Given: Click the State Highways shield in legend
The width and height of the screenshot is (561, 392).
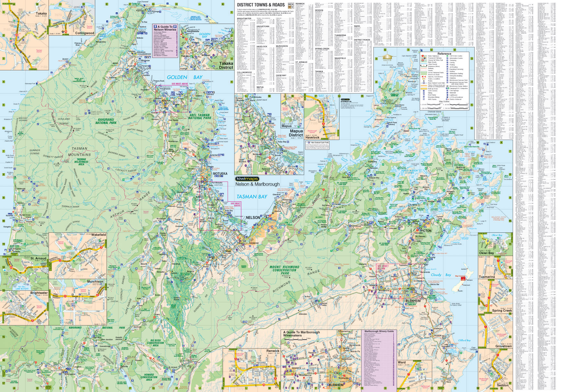Looking at the screenshot, I should [x=423, y=56].
